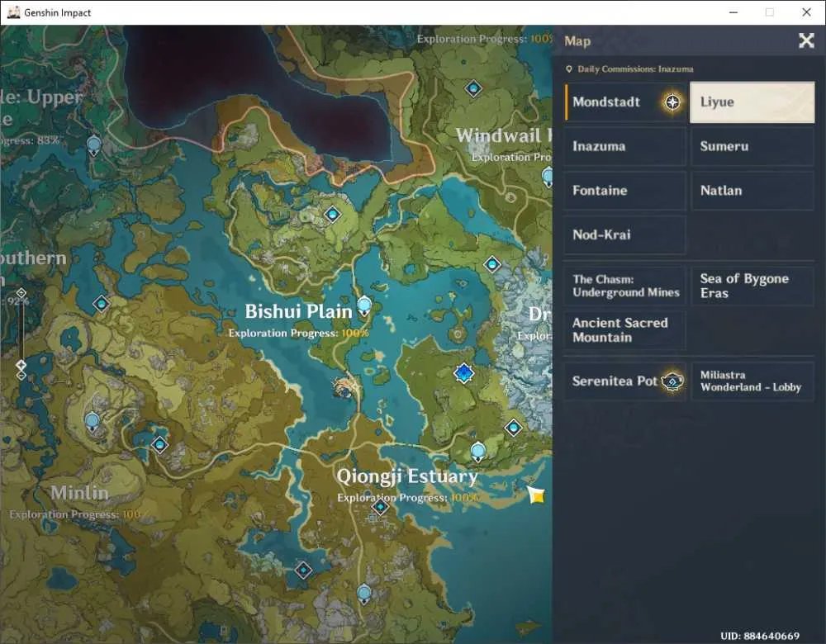Go to the Serenitea Pot
This screenshot has height=644, width=826.
(624, 381)
